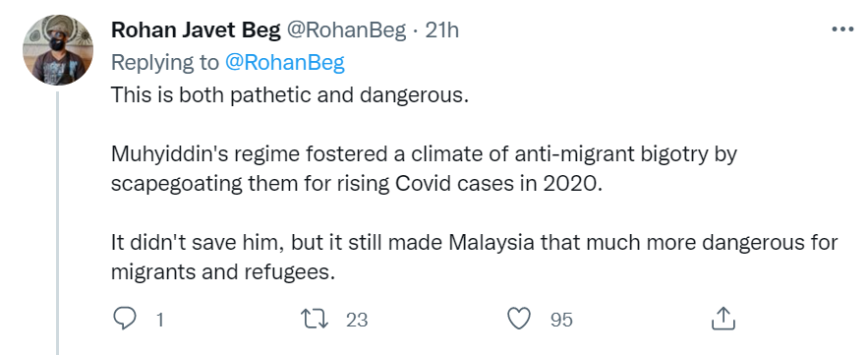The width and height of the screenshot is (868, 355).
Task: Follow the blue @RohanBeg reply mention
Action: pyautogui.click(x=284, y=63)
